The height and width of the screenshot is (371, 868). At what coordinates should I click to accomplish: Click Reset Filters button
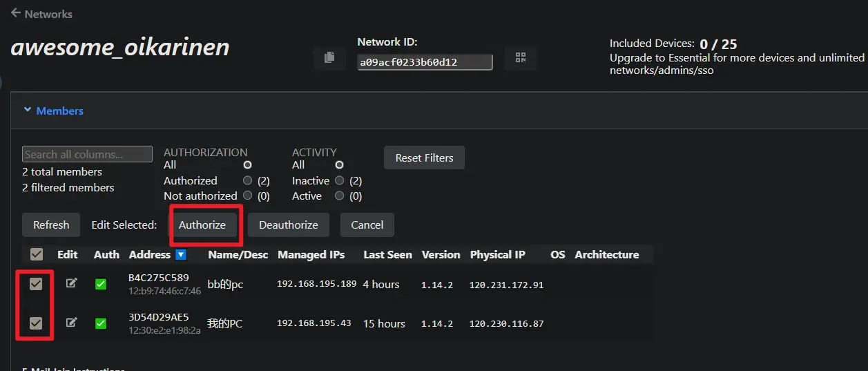[424, 158]
